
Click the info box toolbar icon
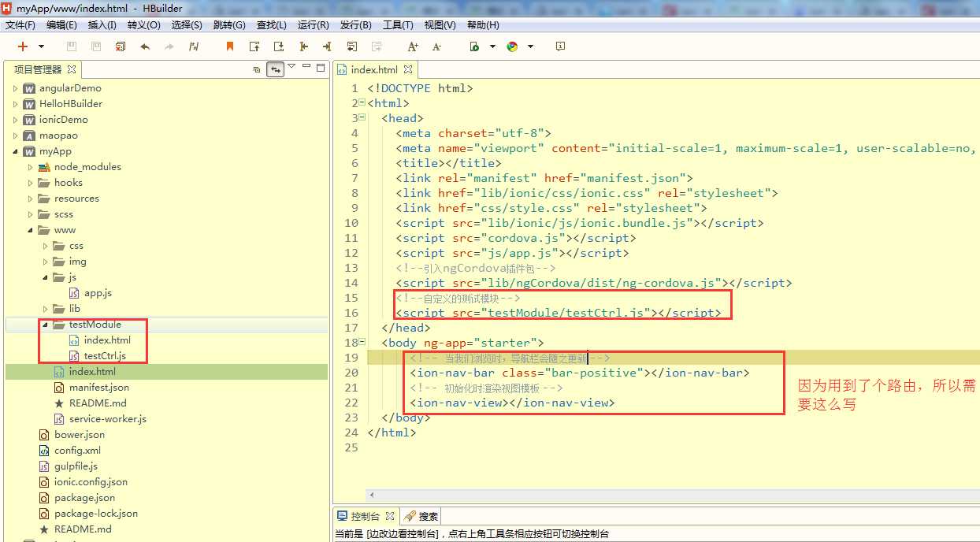560,46
